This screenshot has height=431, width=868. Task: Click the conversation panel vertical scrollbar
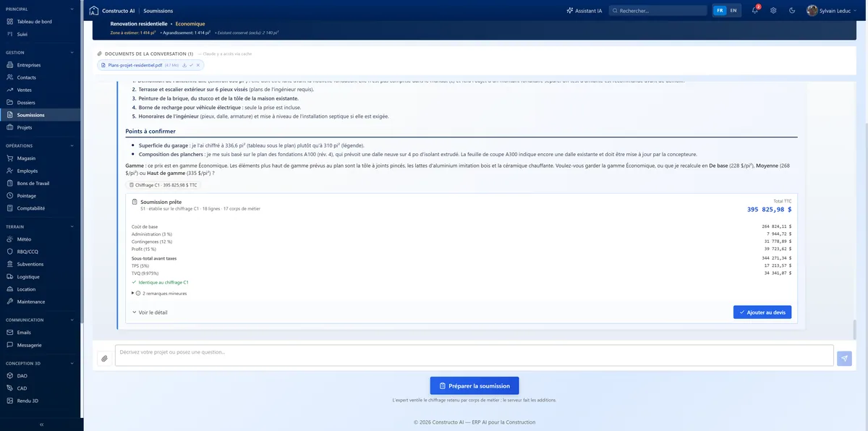click(x=854, y=329)
